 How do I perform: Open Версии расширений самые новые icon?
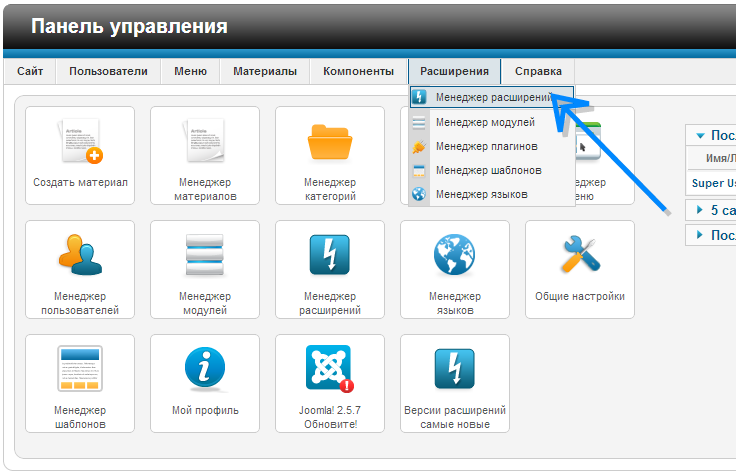click(455, 371)
